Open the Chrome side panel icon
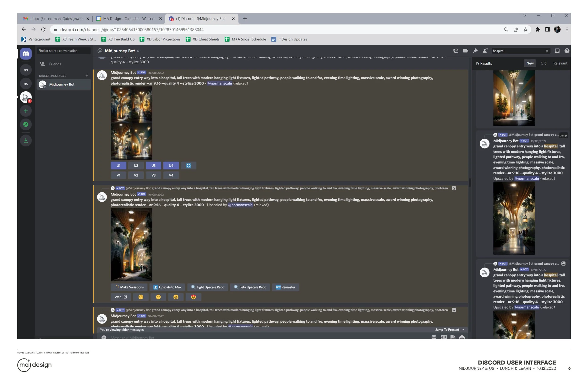Screen dimensions: 588x381 pyautogui.click(x=548, y=29)
